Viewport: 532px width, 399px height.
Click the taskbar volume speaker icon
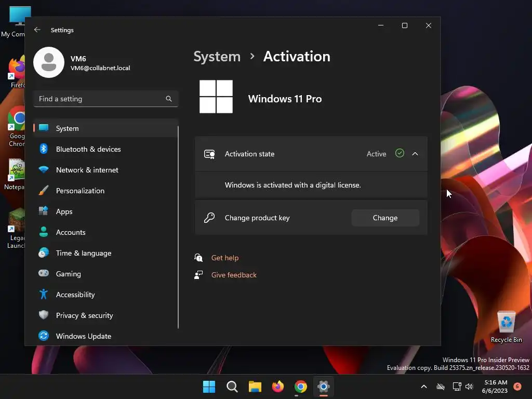469,387
